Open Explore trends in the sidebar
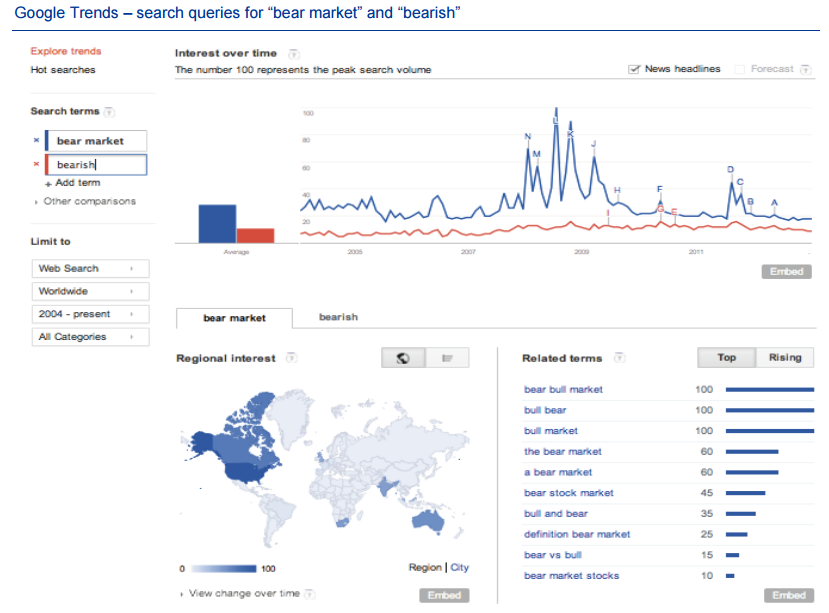The width and height of the screenshot is (829, 613). [66, 51]
